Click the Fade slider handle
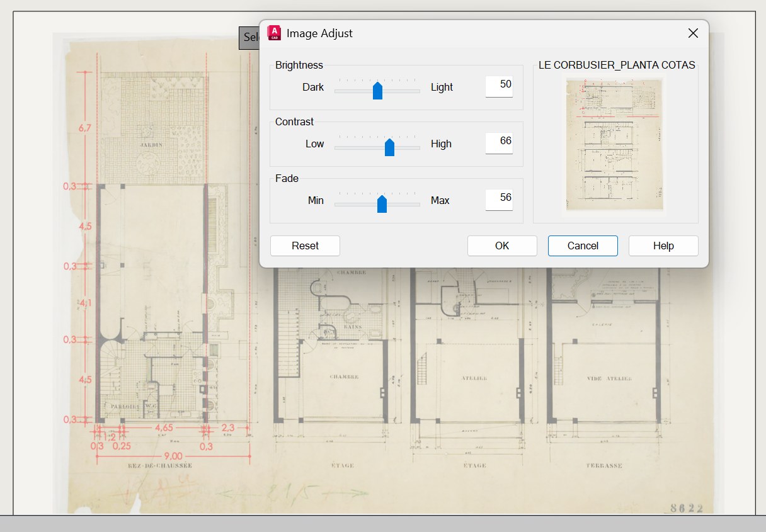The width and height of the screenshot is (766, 532). pyautogui.click(x=382, y=203)
